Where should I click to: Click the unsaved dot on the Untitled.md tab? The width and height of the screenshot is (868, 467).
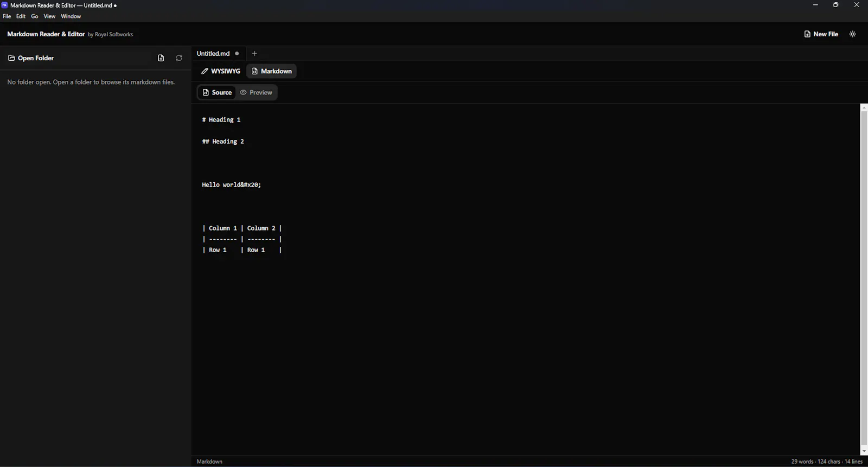tap(237, 54)
